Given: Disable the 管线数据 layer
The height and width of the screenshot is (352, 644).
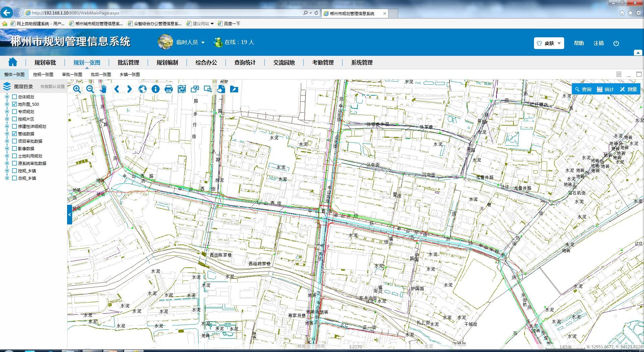Looking at the screenshot, I should coord(14,134).
